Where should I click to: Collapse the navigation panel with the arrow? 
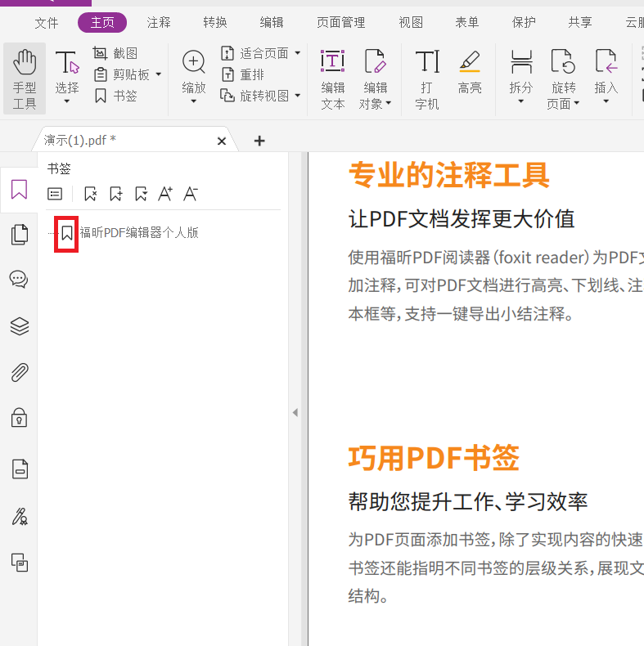(x=295, y=412)
